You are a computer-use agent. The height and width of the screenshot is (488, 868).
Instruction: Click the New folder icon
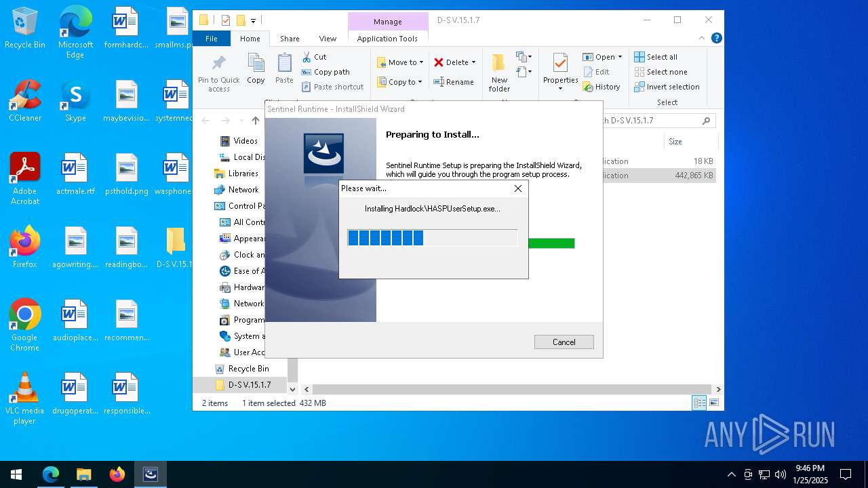coord(499,63)
